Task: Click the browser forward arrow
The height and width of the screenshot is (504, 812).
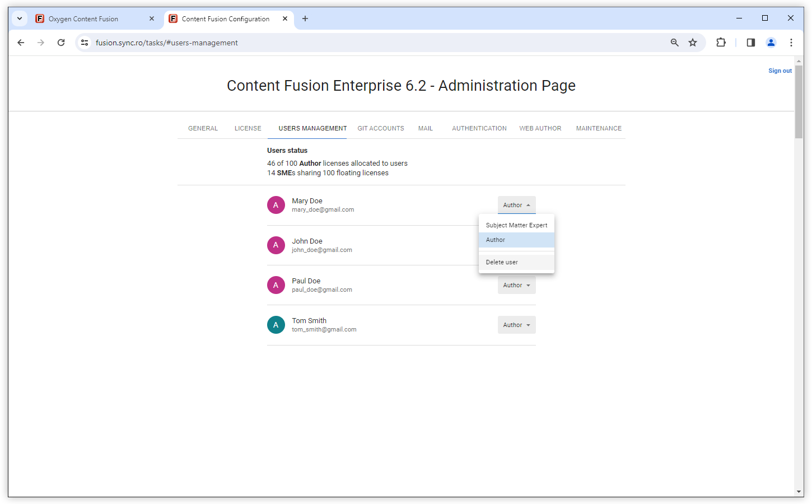Action: (x=41, y=43)
